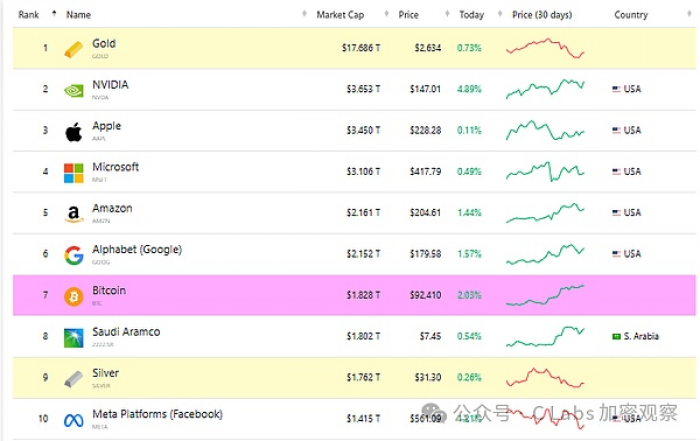This screenshot has height=441, width=700.
Task: Click the Apple logo icon
Action: 74,132
